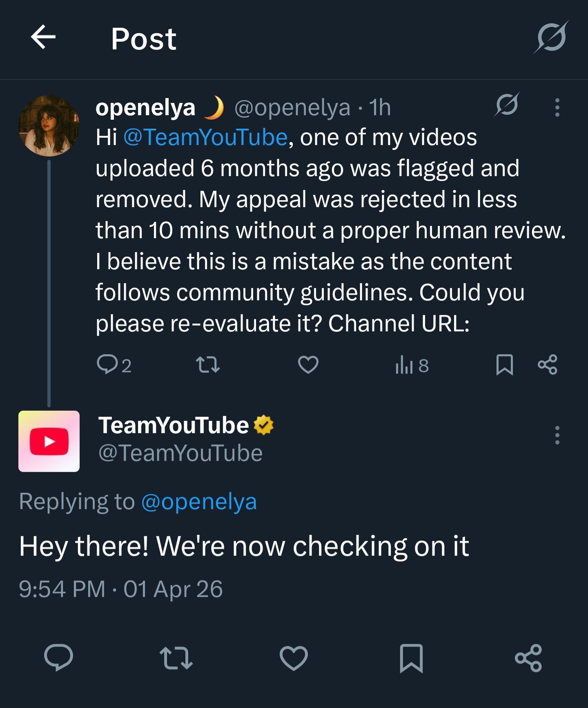Tap the TeamYouTube logo avatar
This screenshot has width=588, height=708.
pyautogui.click(x=49, y=441)
